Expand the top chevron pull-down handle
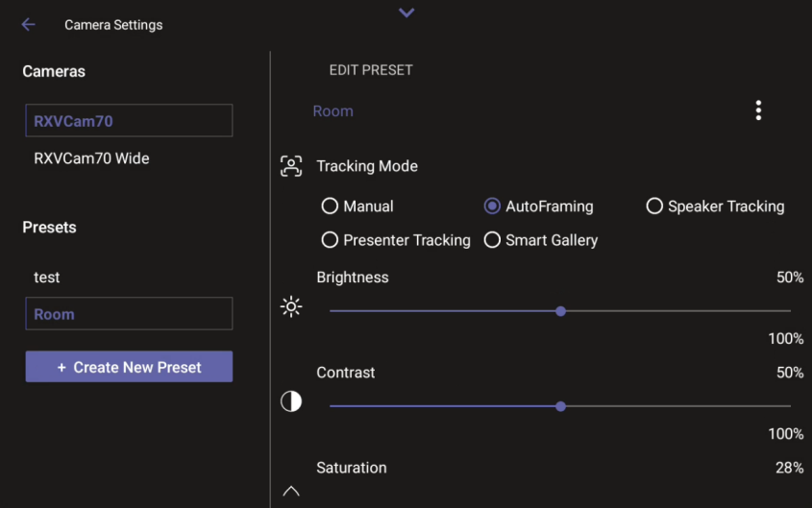The image size is (812, 508). (x=406, y=12)
